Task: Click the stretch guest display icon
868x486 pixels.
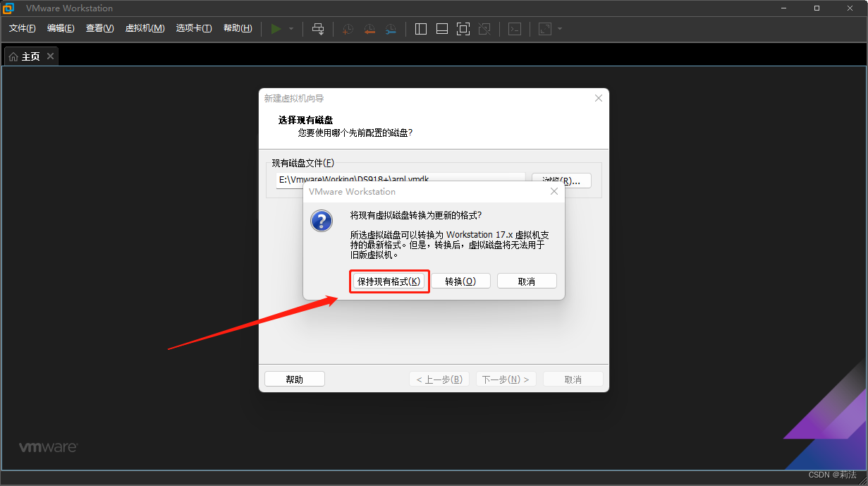Action: 545,29
